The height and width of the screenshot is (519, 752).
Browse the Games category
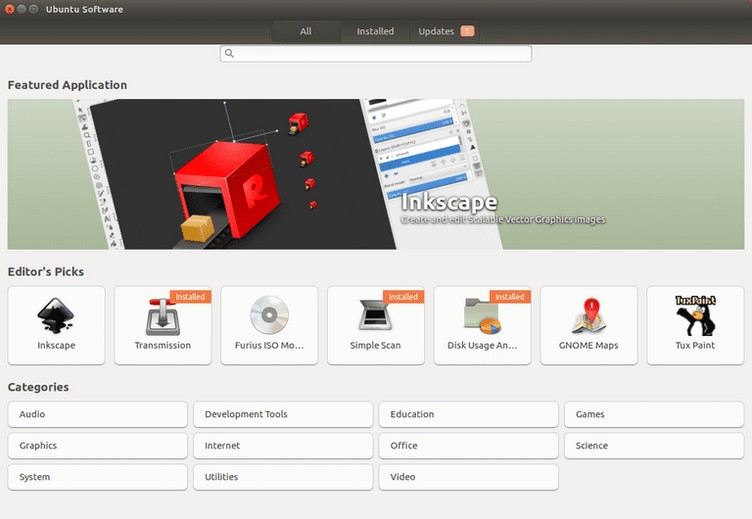click(x=654, y=414)
